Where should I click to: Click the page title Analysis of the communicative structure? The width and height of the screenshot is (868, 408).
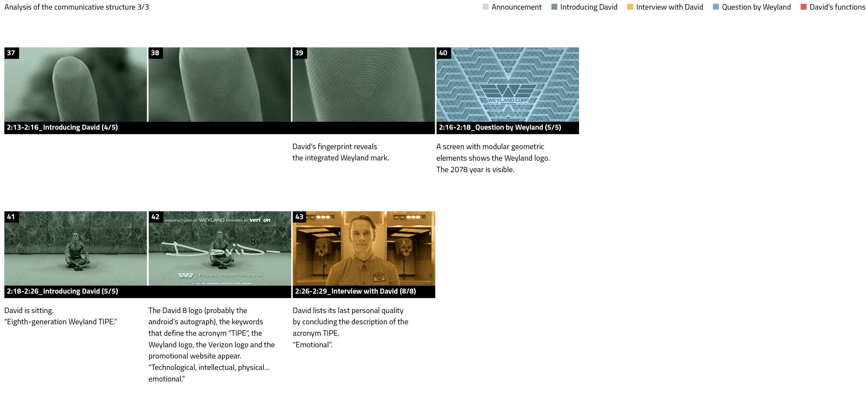[x=76, y=7]
